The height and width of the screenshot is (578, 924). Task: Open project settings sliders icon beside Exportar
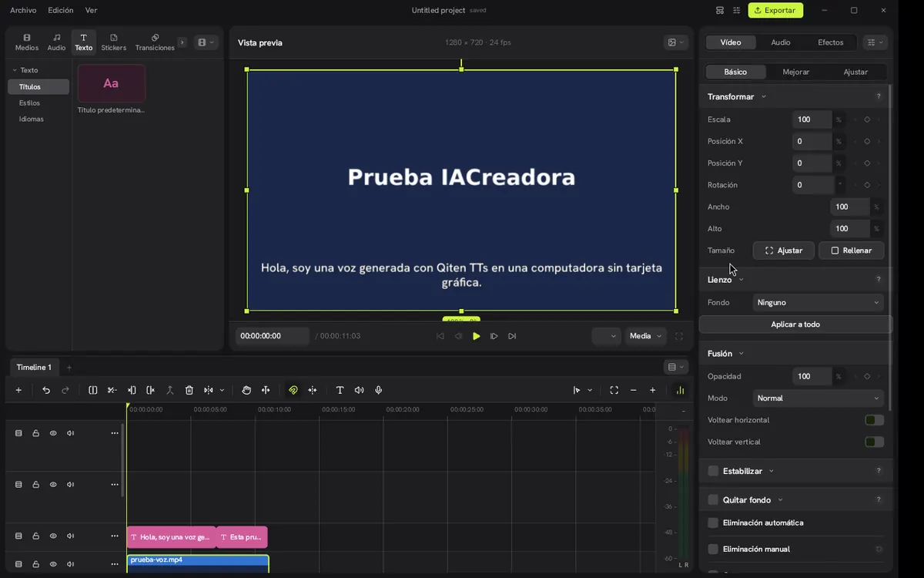pos(737,10)
